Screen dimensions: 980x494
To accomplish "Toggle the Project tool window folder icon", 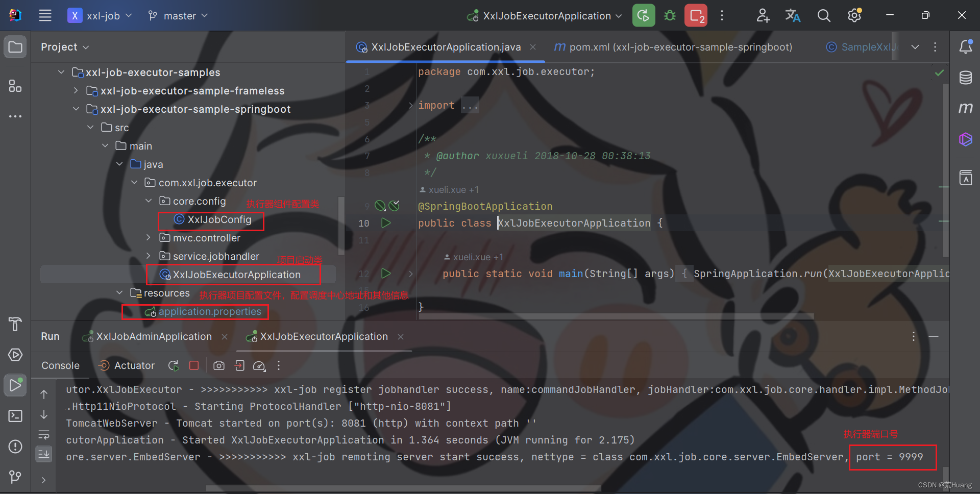I will coord(15,46).
